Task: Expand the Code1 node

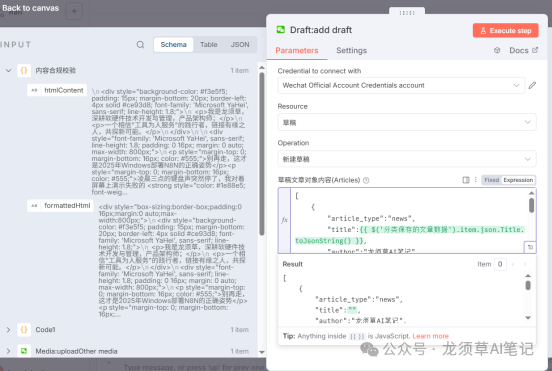Action: pos(8,330)
